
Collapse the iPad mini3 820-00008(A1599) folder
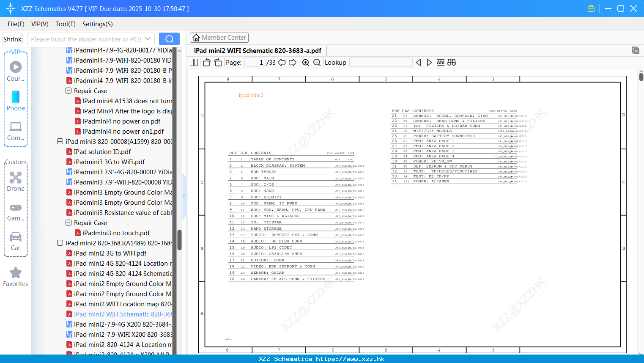click(x=60, y=142)
